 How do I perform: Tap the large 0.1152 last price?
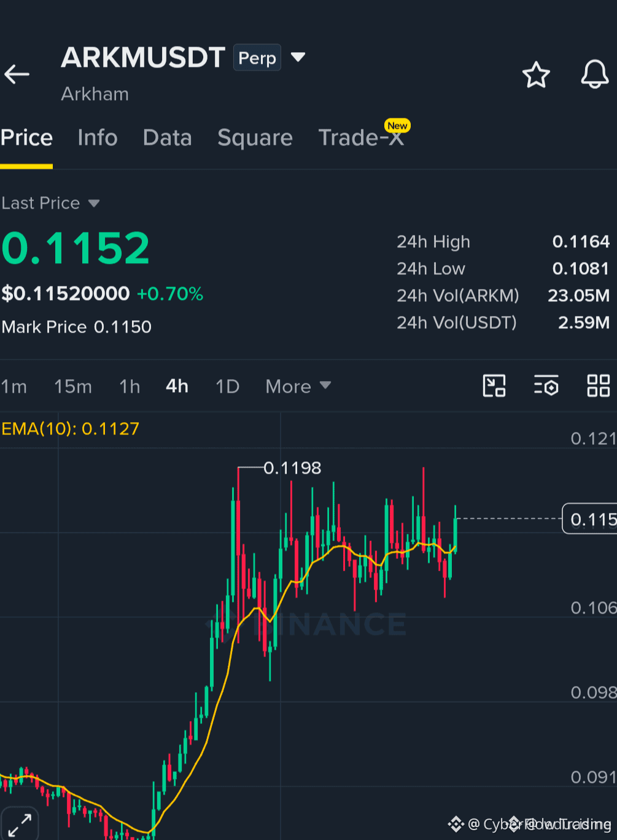point(76,249)
